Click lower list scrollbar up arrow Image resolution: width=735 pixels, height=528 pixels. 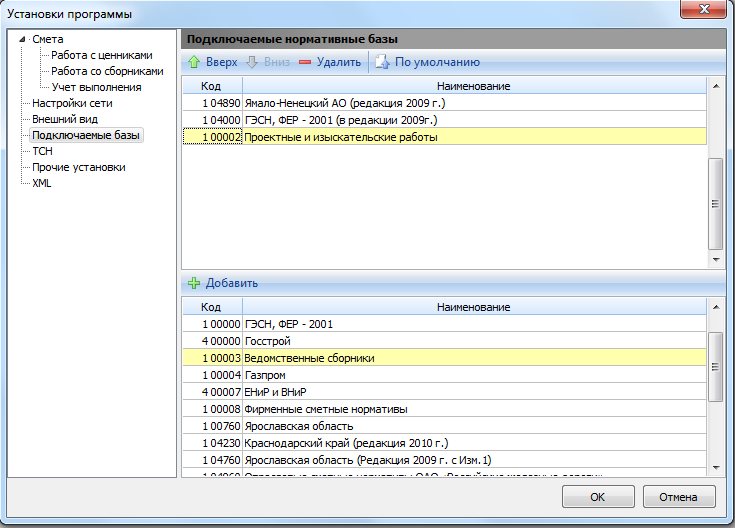716,307
